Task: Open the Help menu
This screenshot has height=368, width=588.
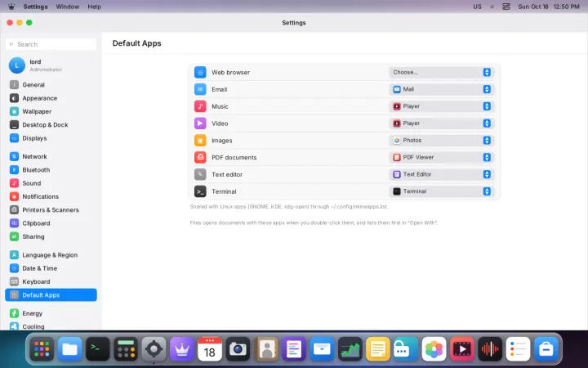Action: pos(94,7)
